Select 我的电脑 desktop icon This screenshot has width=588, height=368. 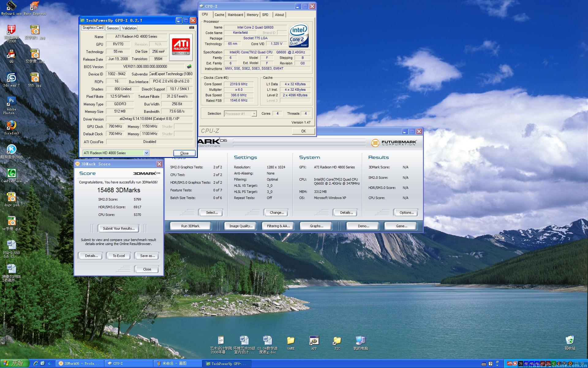360,343
